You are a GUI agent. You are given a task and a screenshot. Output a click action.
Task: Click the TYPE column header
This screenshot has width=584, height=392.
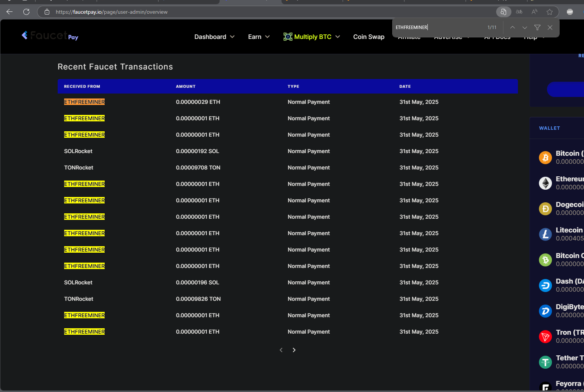(x=293, y=86)
